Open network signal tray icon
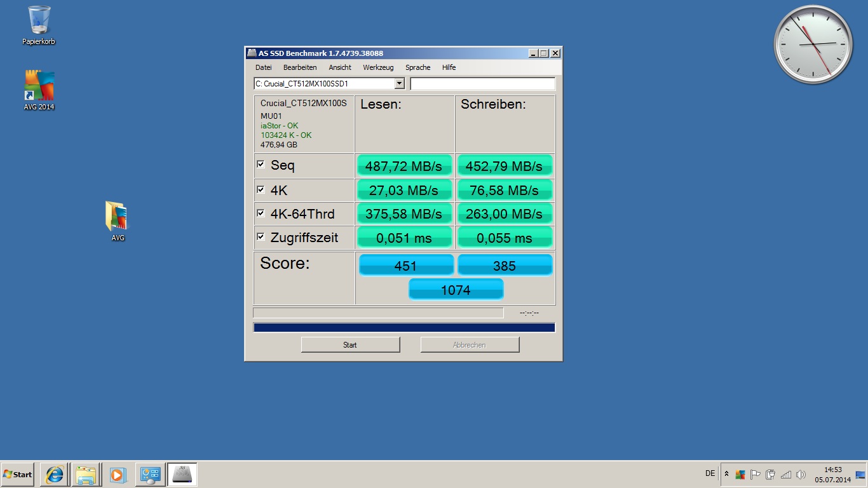This screenshot has width=868, height=488. [785, 474]
